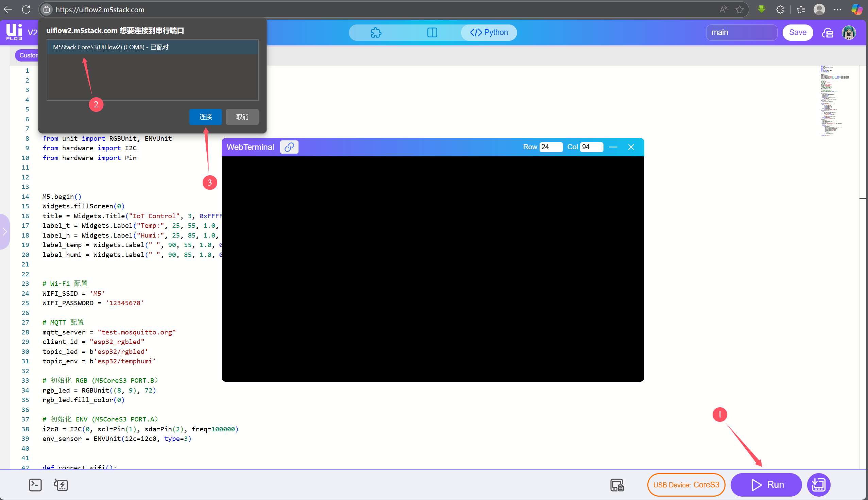868x500 pixels.
Task: Click the 取消 cancel button
Action: click(x=242, y=117)
